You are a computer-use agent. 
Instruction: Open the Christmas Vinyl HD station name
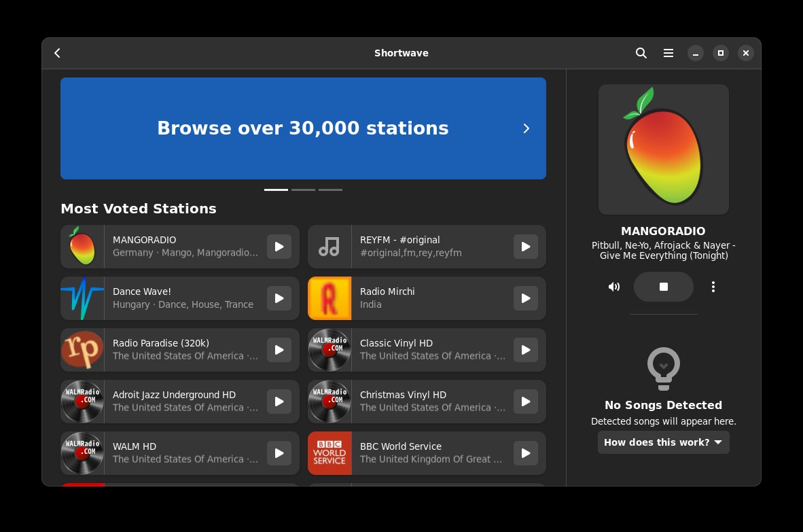click(x=403, y=395)
